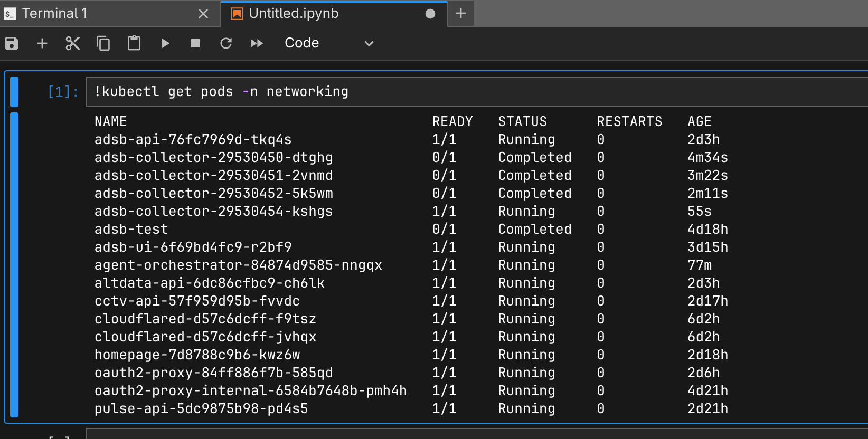This screenshot has height=439, width=868.
Task: Click the adsb-test pod row in output
Action: pos(131,230)
